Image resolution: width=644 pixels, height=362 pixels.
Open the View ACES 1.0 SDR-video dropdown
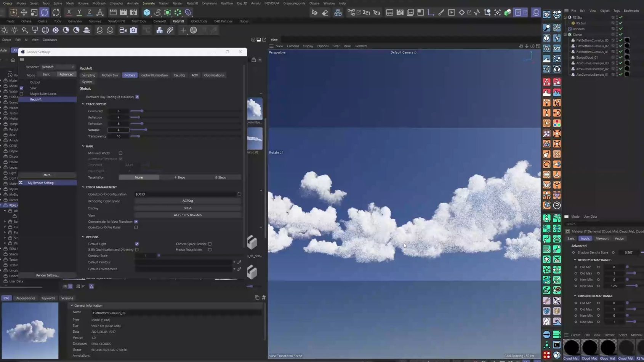point(187,215)
